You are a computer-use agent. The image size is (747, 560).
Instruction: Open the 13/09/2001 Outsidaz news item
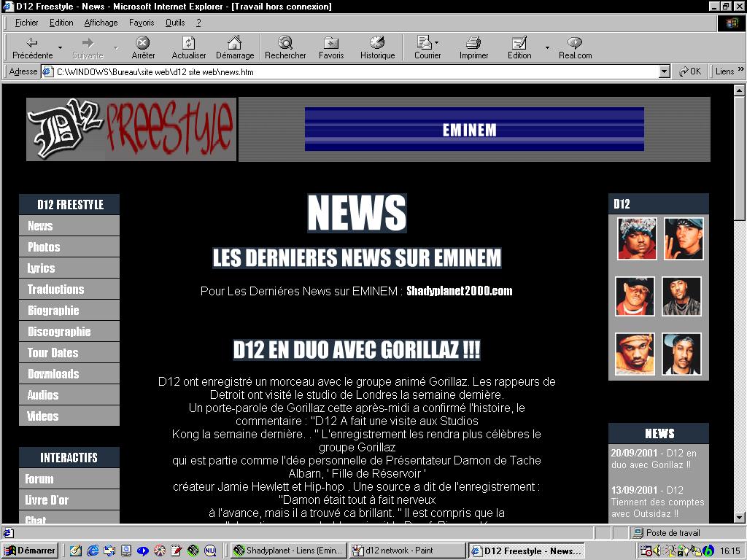click(657, 502)
